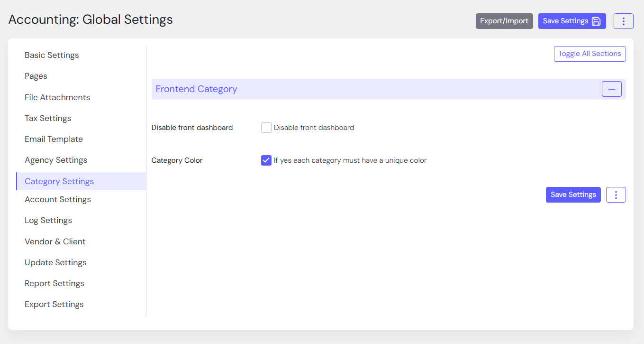The width and height of the screenshot is (644, 344).
Task: Go to the Pages settings tab
Action: pos(36,76)
